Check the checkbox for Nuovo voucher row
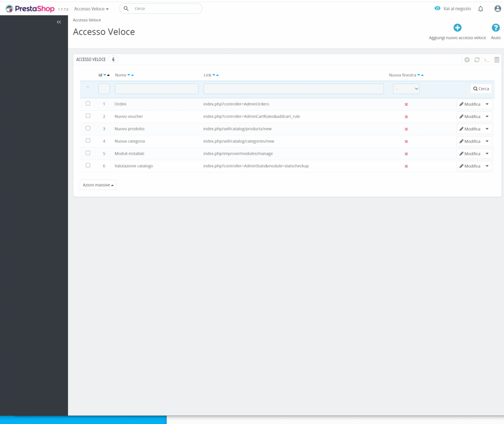Viewport: 504px width, 424px height. (88, 116)
